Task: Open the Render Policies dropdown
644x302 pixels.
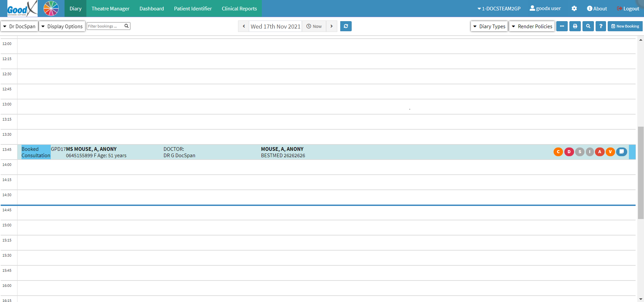Action: pyautogui.click(x=532, y=26)
